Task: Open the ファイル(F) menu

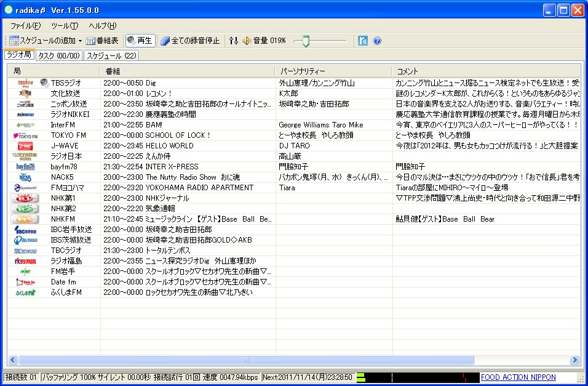Action: (25, 25)
